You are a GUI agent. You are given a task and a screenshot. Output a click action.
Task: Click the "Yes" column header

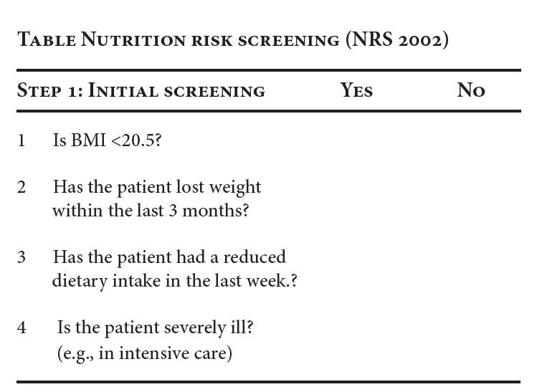click(x=356, y=91)
